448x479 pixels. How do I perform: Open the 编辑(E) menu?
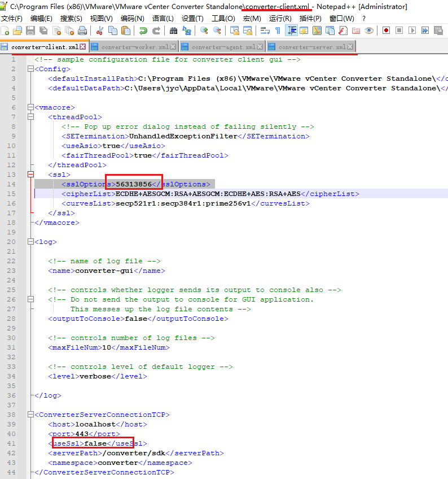tap(42, 19)
